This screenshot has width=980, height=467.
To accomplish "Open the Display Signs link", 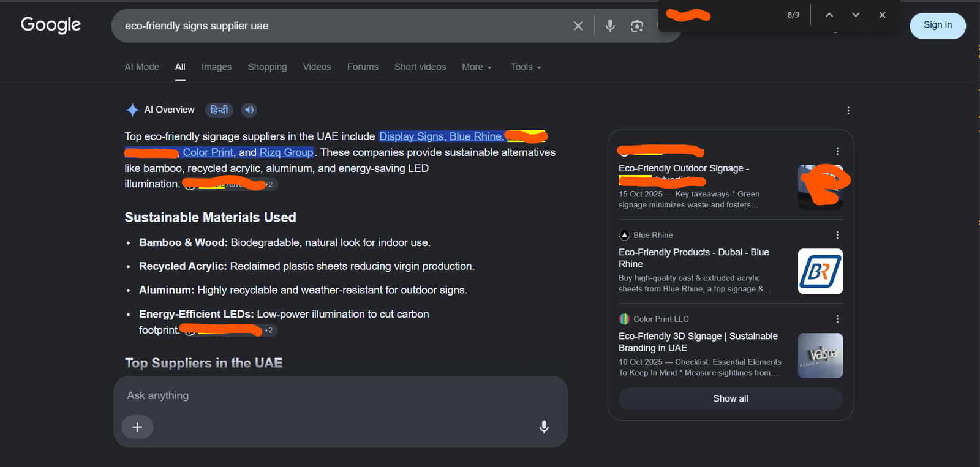I will (412, 136).
